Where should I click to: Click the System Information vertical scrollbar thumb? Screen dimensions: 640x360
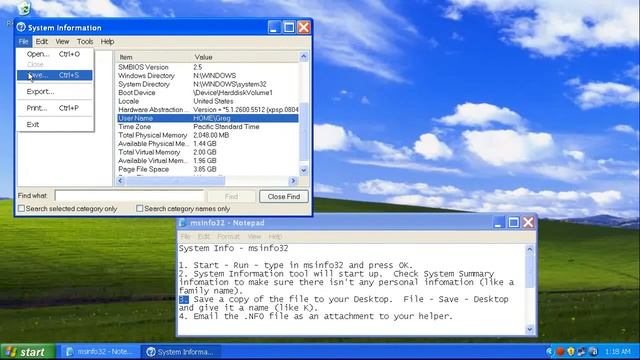click(304, 132)
